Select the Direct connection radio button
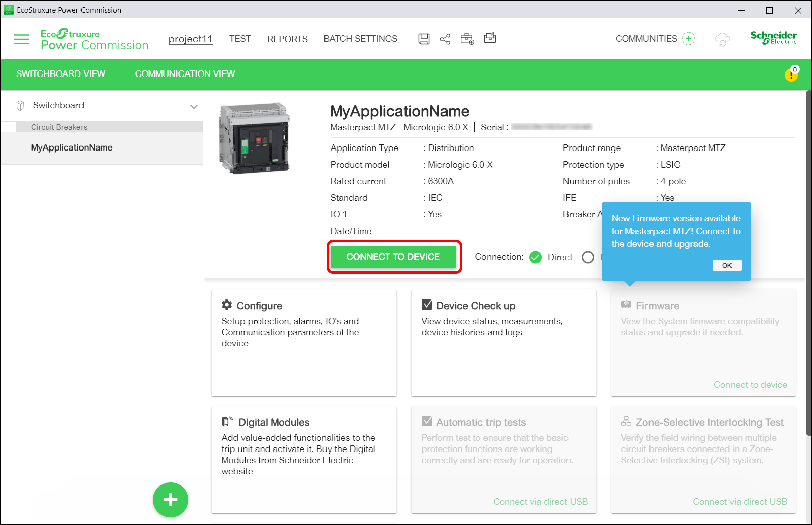812x525 pixels. point(536,257)
